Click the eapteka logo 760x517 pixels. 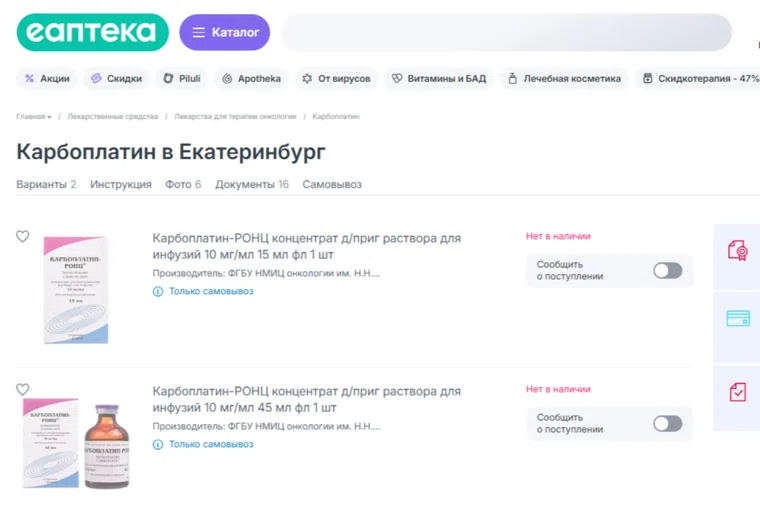click(x=92, y=32)
